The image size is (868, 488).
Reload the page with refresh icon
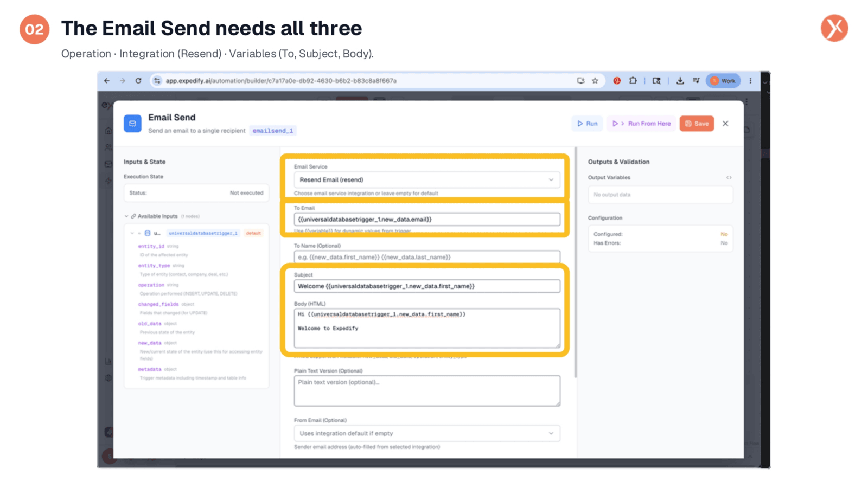pos(138,81)
